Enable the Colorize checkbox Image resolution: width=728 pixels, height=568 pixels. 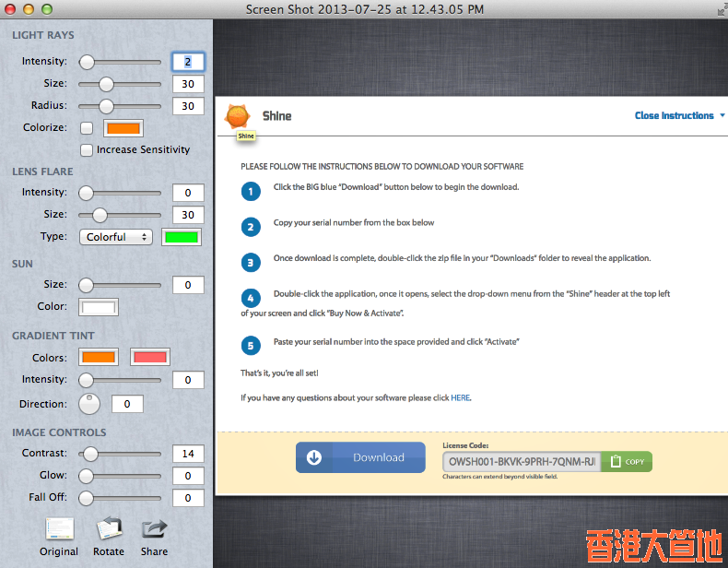tap(87, 128)
